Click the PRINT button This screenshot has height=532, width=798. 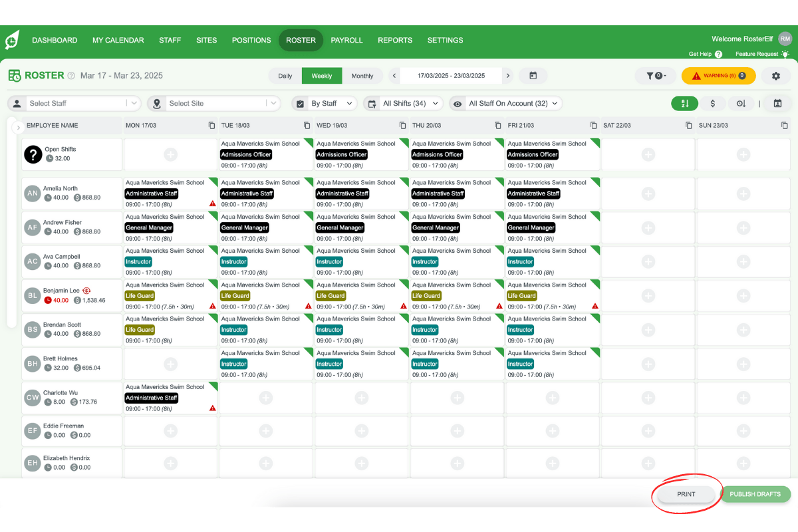point(686,494)
